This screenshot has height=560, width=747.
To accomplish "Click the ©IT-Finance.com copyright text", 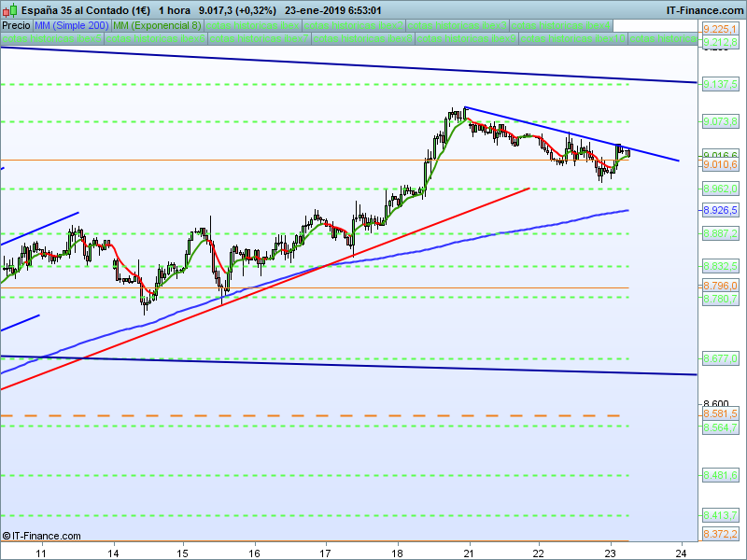I will pos(41,536).
